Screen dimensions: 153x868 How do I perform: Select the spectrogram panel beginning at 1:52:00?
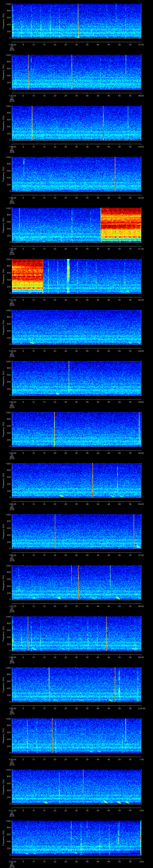coord(76,327)
